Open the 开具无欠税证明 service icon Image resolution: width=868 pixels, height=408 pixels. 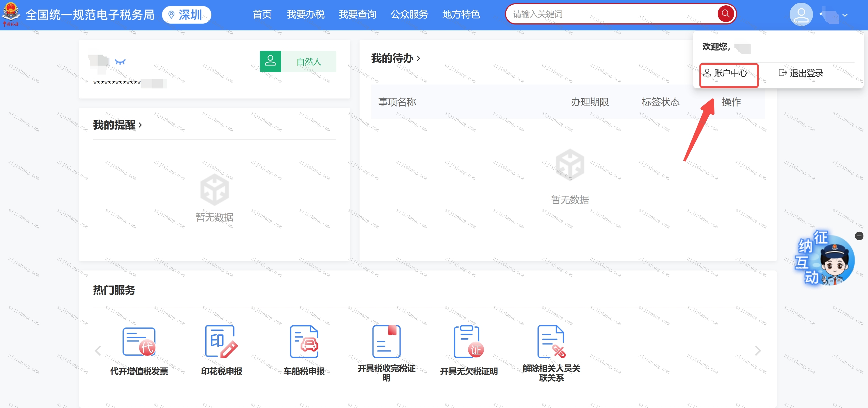coord(469,341)
